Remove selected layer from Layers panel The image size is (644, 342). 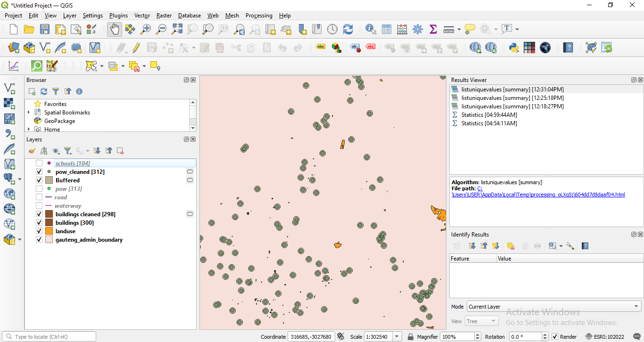[x=120, y=151]
